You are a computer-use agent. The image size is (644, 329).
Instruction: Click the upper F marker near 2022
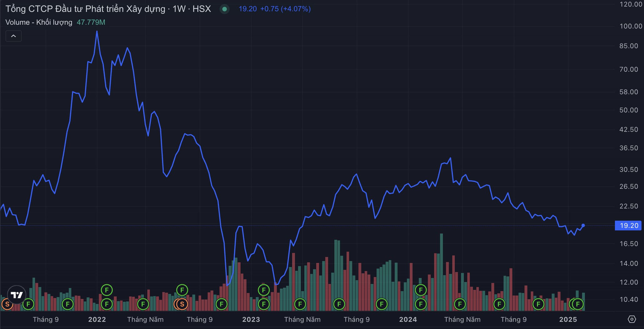click(107, 290)
